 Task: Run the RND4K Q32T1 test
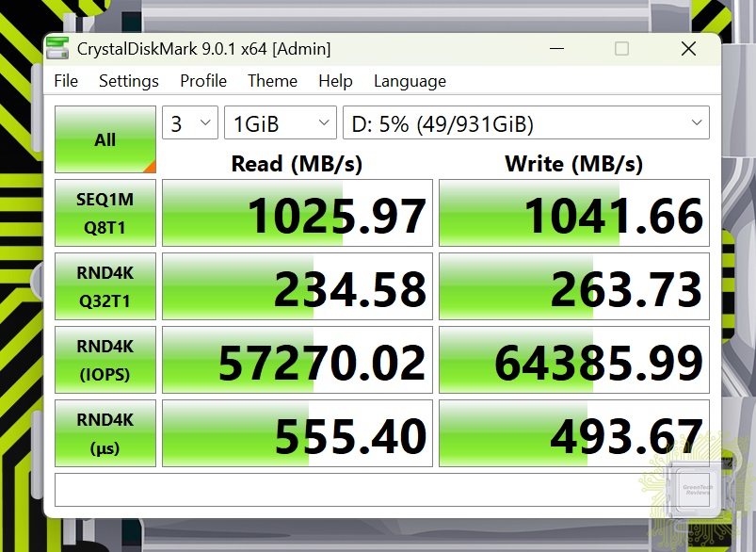pyautogui.click(x=105, y=286)
